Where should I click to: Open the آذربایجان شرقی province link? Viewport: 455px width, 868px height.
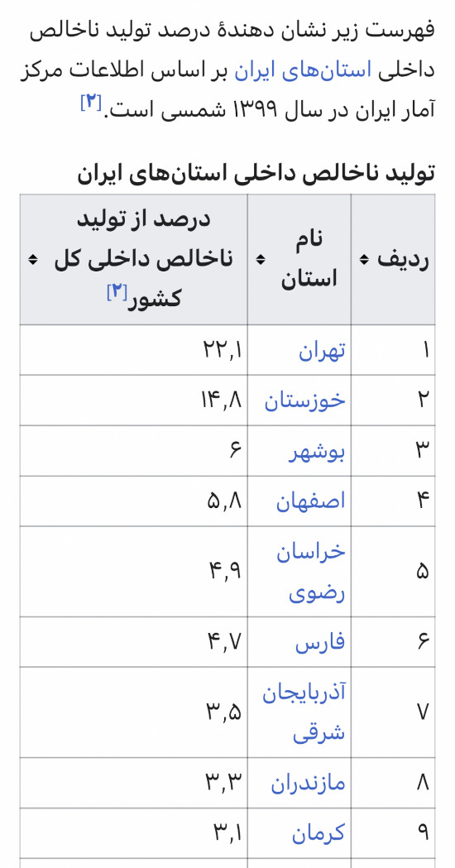[x=304, y=712]
